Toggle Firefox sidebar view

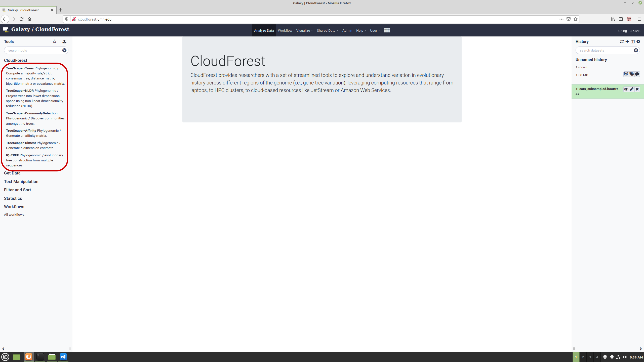click(x=621, y=19)
